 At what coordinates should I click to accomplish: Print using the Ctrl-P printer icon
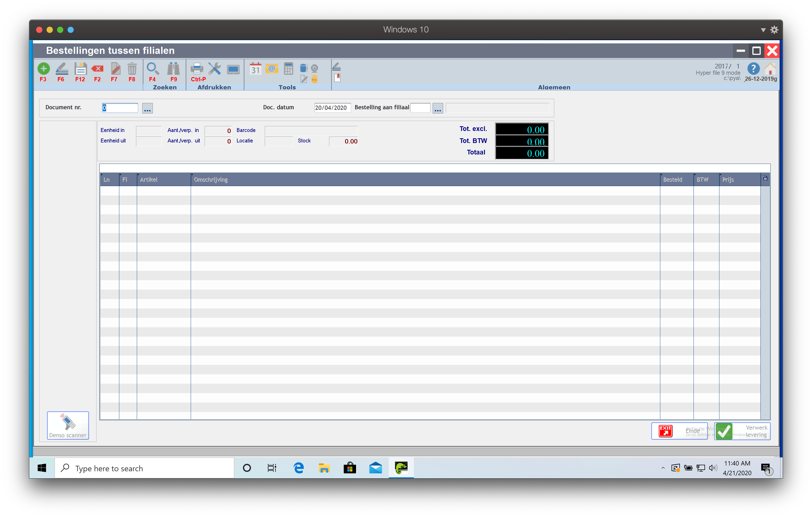197,69
